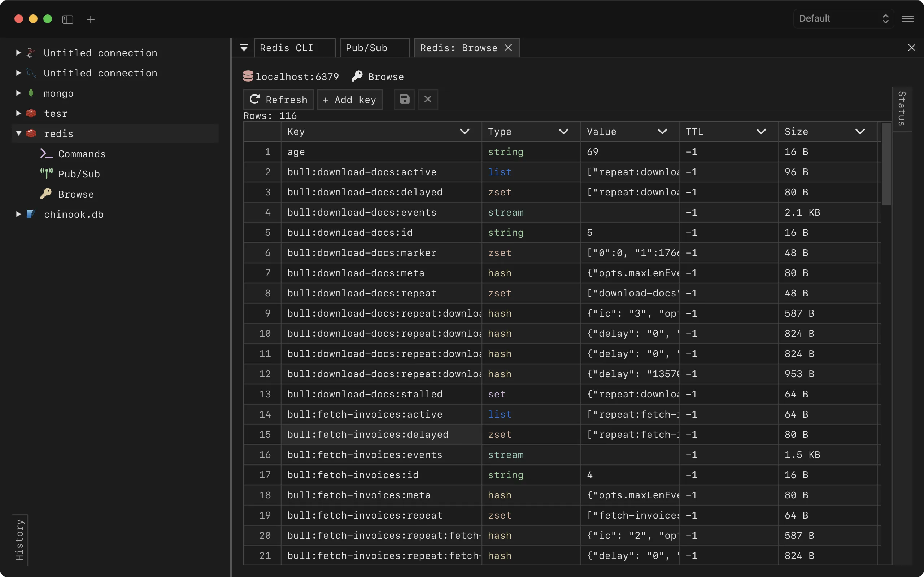Click the Refresh button
924x577 pixels.
point(278,100)
